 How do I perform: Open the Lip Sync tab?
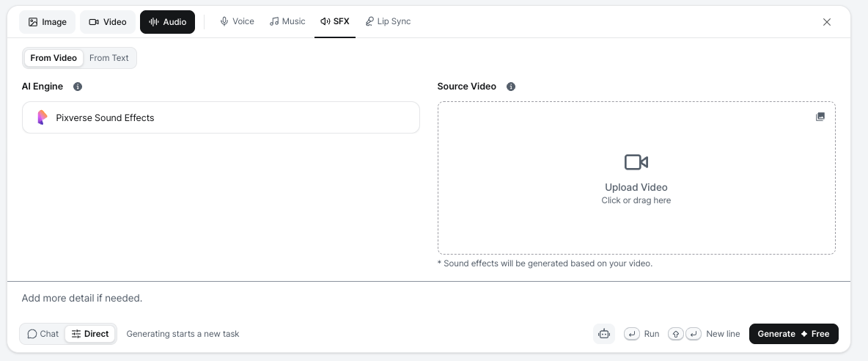pos(388,21)
